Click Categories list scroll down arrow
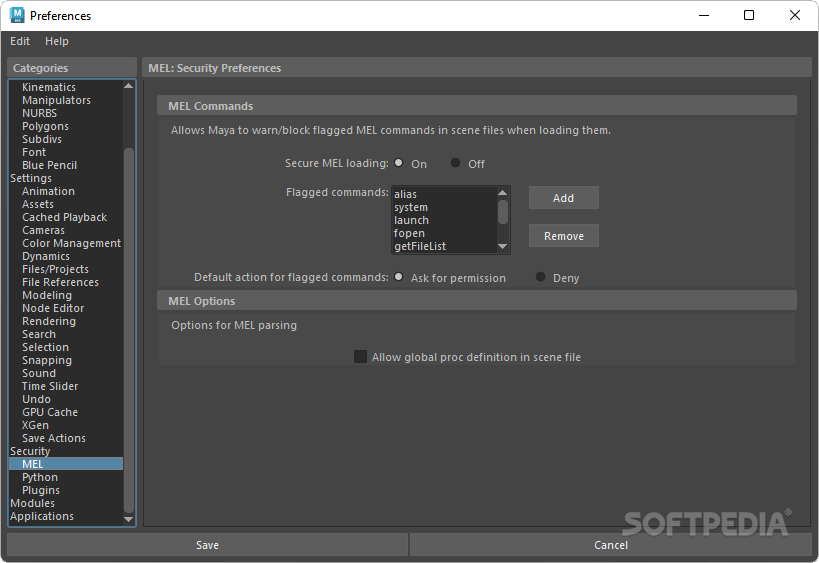 pyautogui.click(x=128, y=519)
